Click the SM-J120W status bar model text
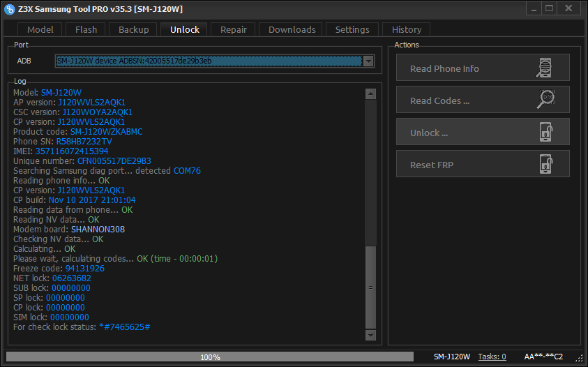 tap(452, 357)
